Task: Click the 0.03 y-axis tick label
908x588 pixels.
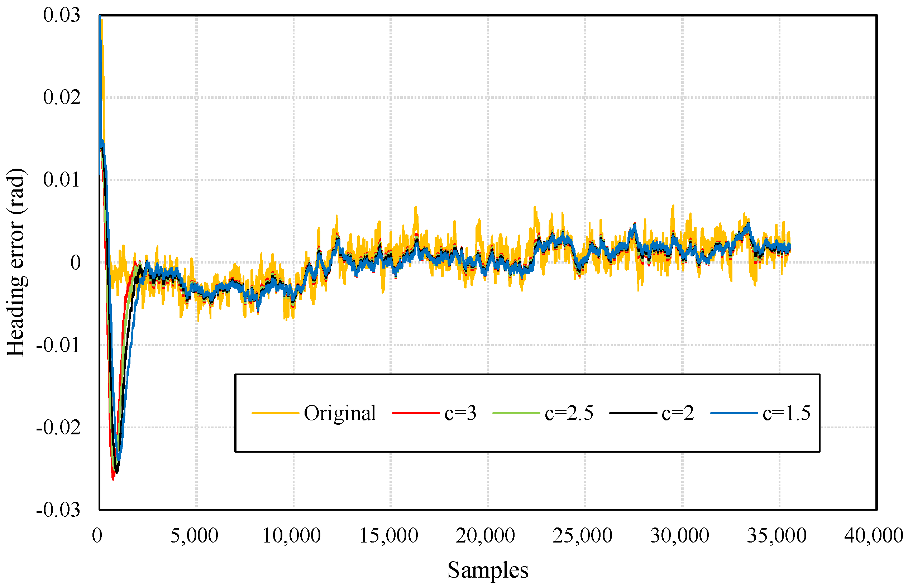Action: tap(61, 15)
